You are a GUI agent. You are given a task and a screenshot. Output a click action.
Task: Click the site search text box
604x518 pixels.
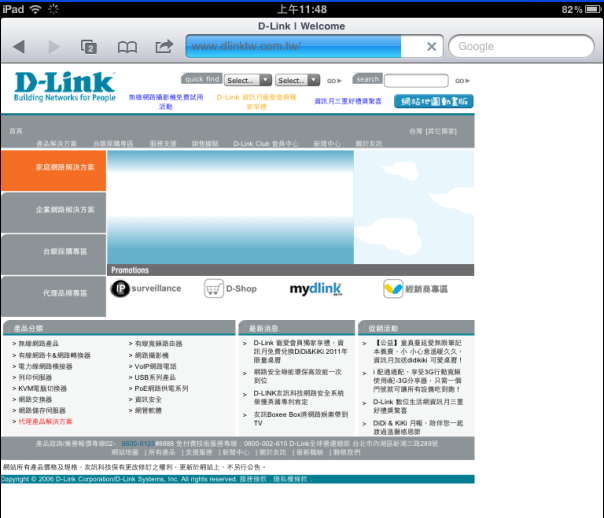(416, 80)
